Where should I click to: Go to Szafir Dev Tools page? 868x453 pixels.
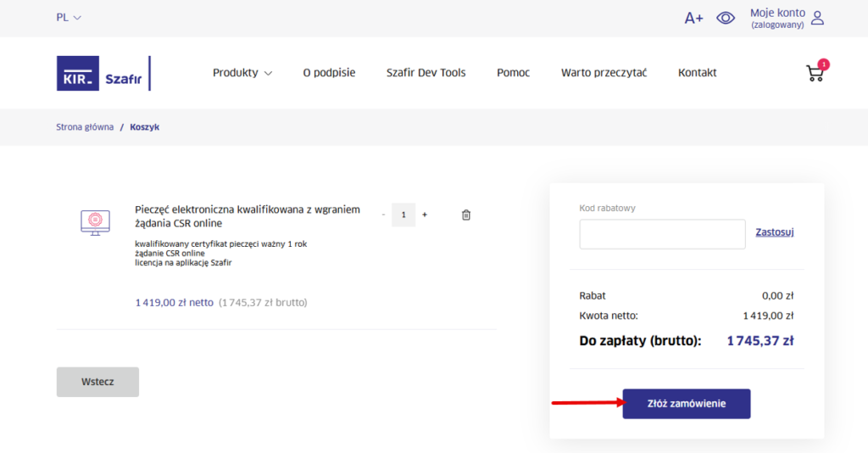point(426,73)
